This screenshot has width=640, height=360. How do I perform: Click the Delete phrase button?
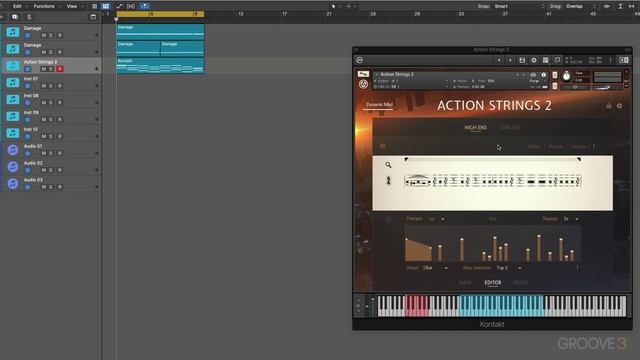534,147
